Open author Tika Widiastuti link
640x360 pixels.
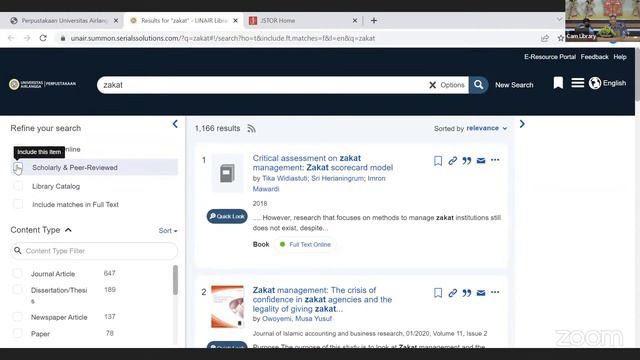pyautogui.click(x=285, y=178)
